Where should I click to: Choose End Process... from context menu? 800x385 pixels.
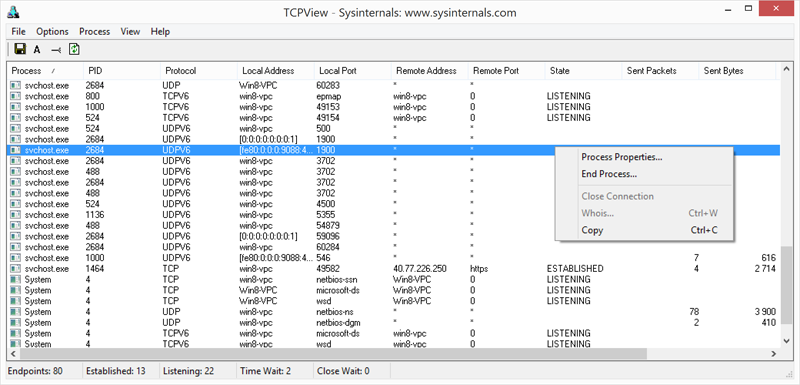coord(609,174)
